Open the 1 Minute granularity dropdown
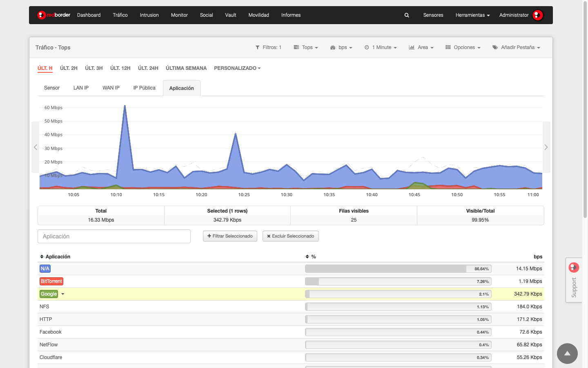 click(x=381, y=47)
